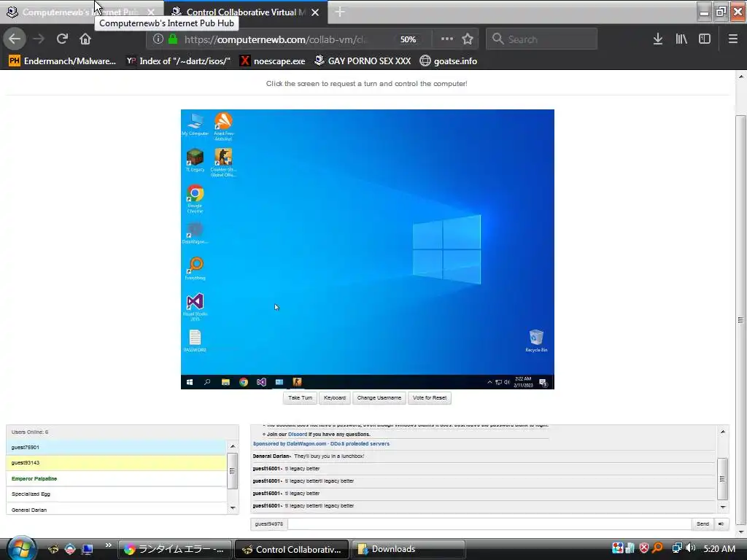
Task: Click the VM taskbar search magnifier
Action: (207, 382)
